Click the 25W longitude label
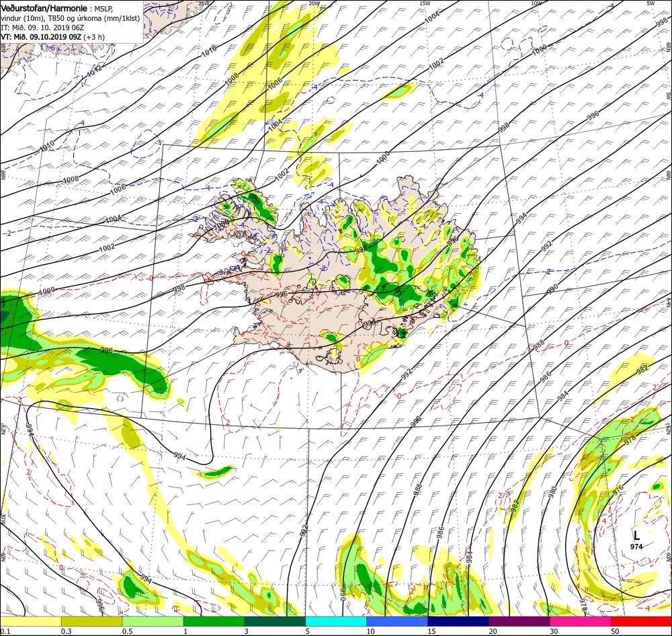The image size is (672, 636). click(204, 3)
